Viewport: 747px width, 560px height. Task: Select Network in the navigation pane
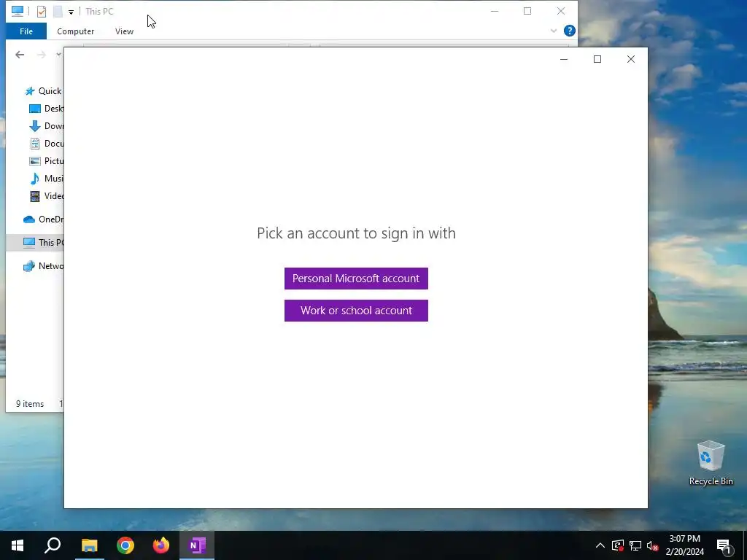pos(43,265)
